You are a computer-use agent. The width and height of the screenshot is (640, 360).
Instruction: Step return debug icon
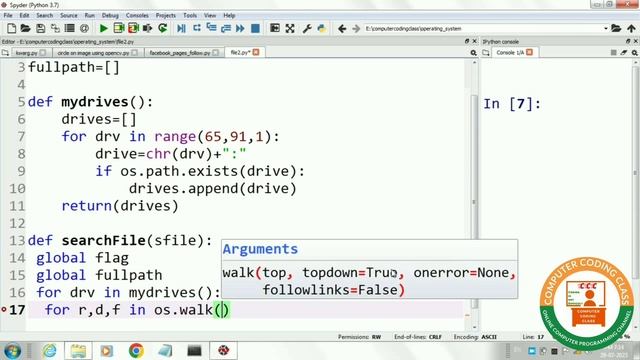pyautogui.click(x=226, y=28)
